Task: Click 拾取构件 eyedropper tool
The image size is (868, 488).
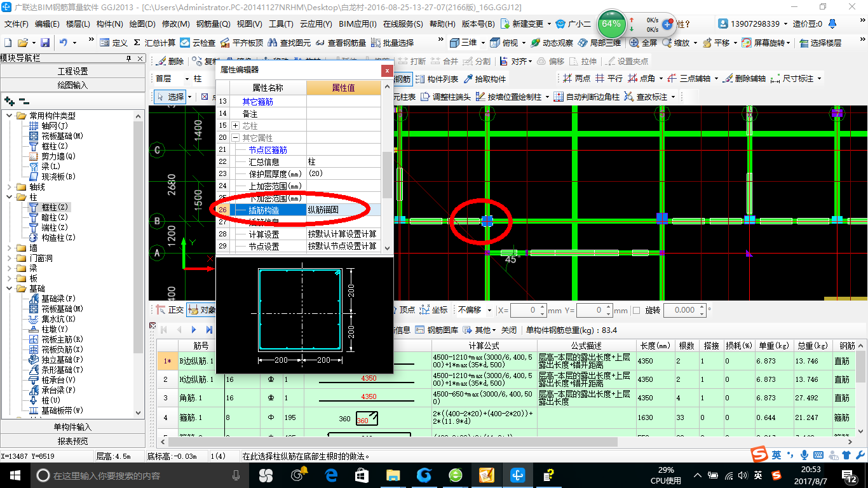Action: click(x=485, y=79)
